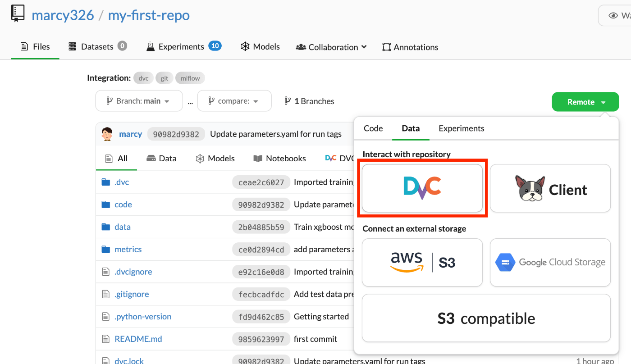Open the .python-version file

click(143, 316)
